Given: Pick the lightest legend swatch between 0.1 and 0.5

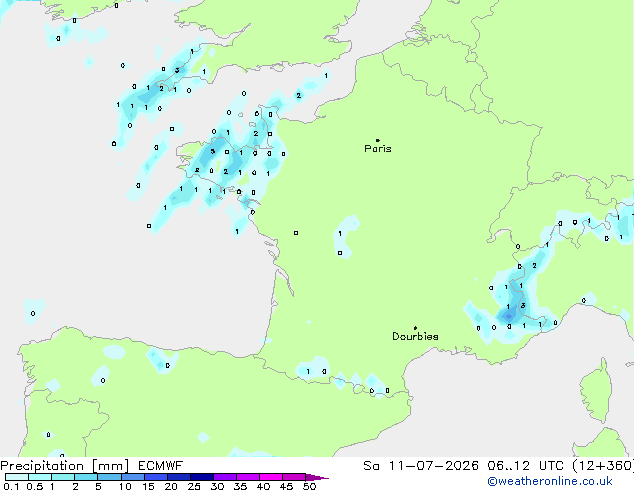Looking at the screenshot, I should [x=17, y=477].
